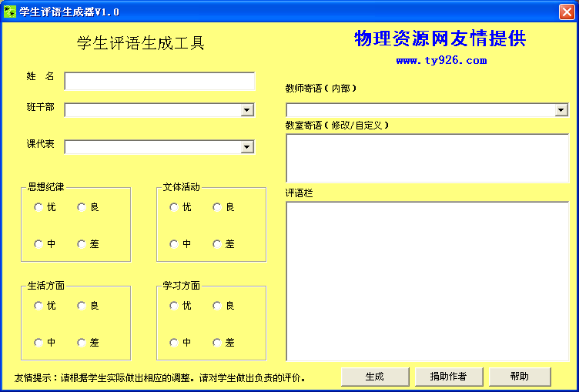Visit www.ty926.com link

coord(441,61)
